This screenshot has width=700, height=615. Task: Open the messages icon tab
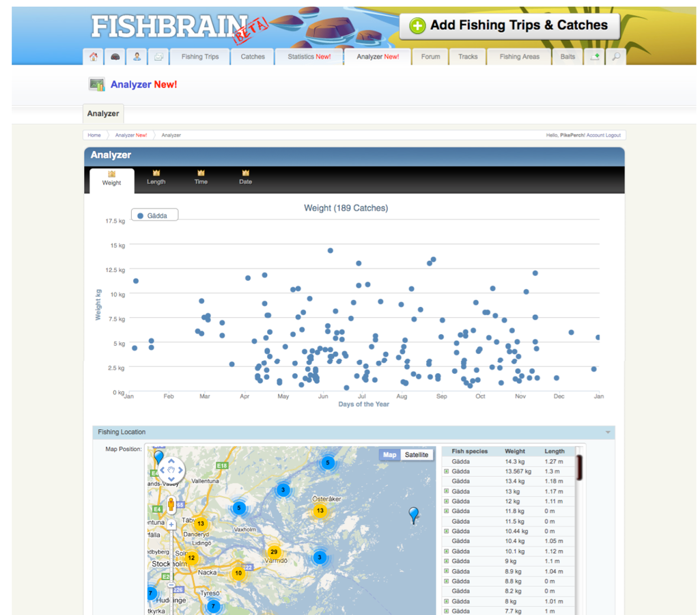(158, 57)
